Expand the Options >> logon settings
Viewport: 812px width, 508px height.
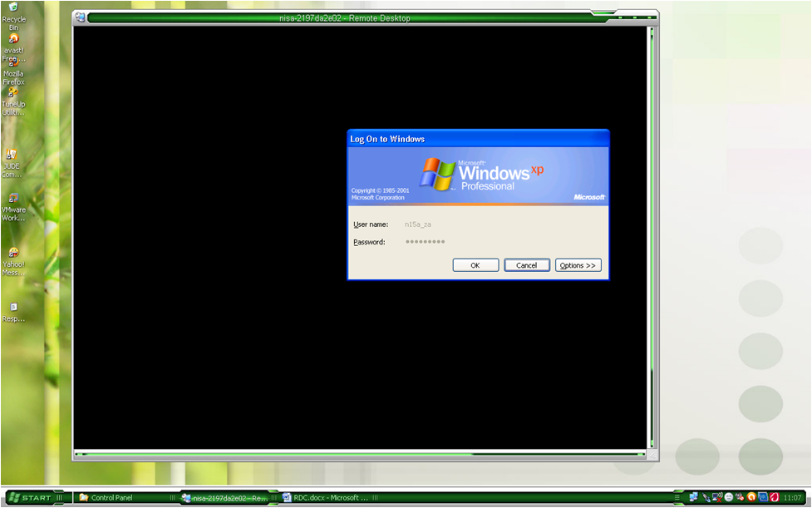pyautogui.click(x=578, y=265)
